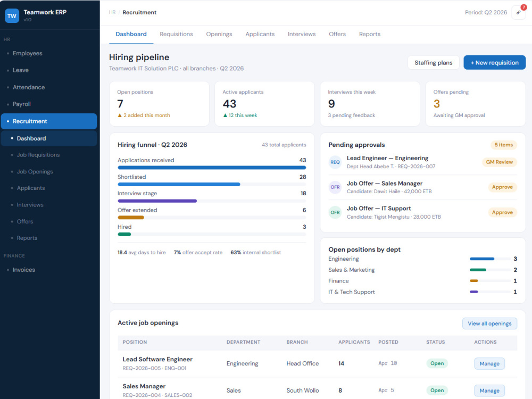This screenshot has height=399, width=532.
Task: Click the Shortlisted progress bar
Action: (x=179, y=185)
